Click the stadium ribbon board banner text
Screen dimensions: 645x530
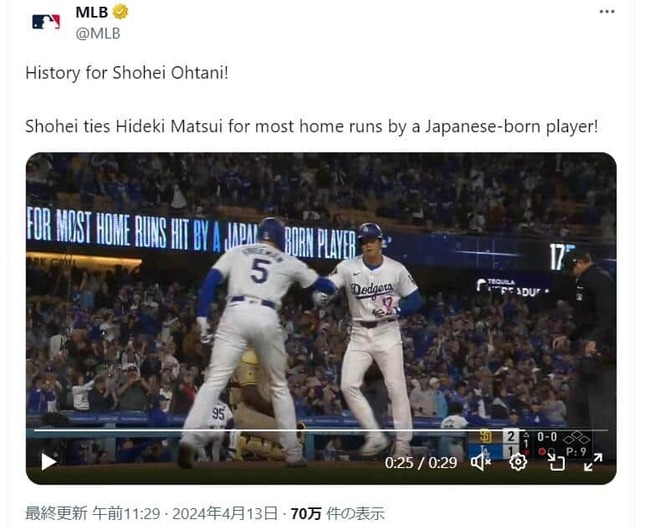click(191, 234)
